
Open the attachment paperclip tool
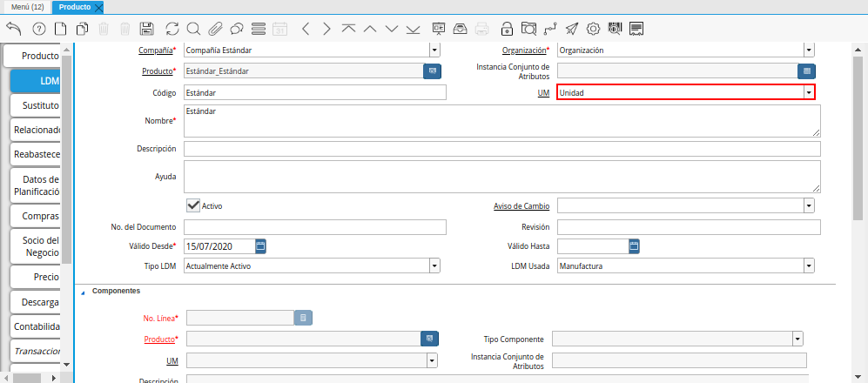[x=215, y=29]
